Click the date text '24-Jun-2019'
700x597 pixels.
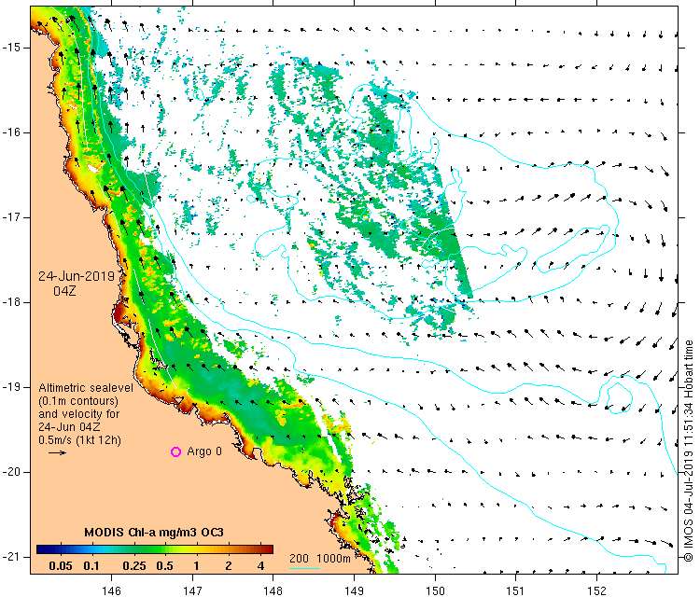tap(77, 276)
